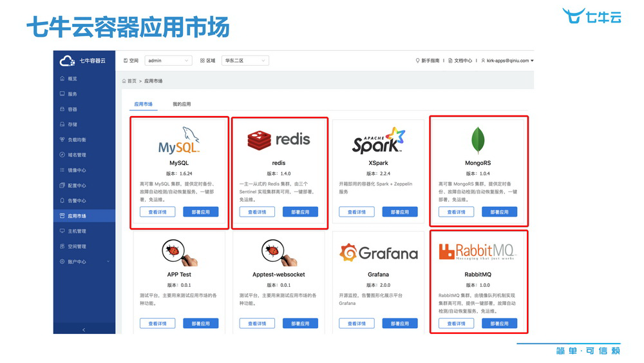This screenshot has height=363, width=644.
Task: Open the 新手指南 beginner guide link
Action: [x=427, y=61]
